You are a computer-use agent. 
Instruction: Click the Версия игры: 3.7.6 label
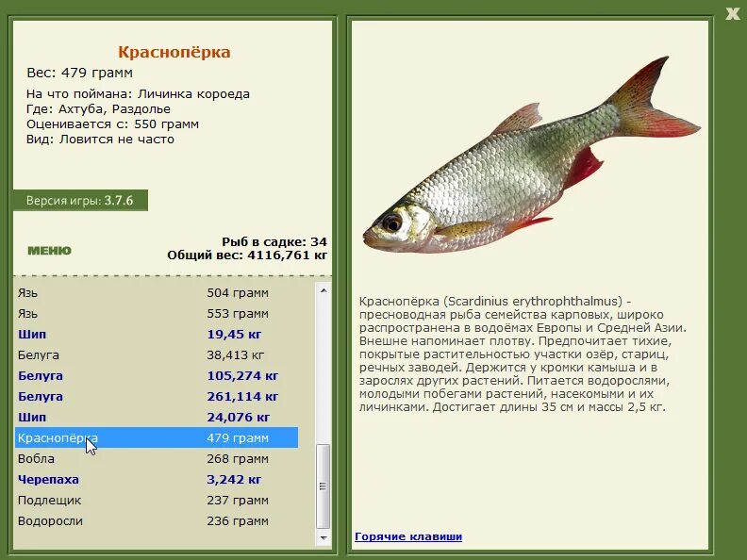[80, 201]
